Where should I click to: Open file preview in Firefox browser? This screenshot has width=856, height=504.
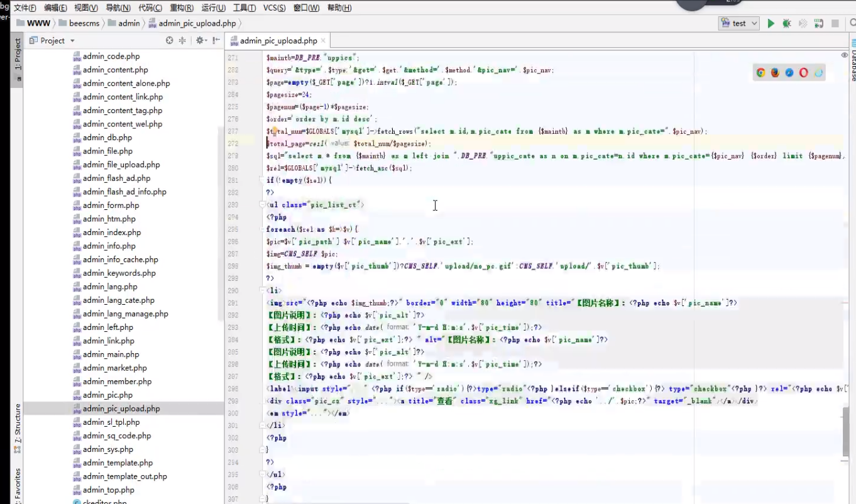[x=775, y=72]
